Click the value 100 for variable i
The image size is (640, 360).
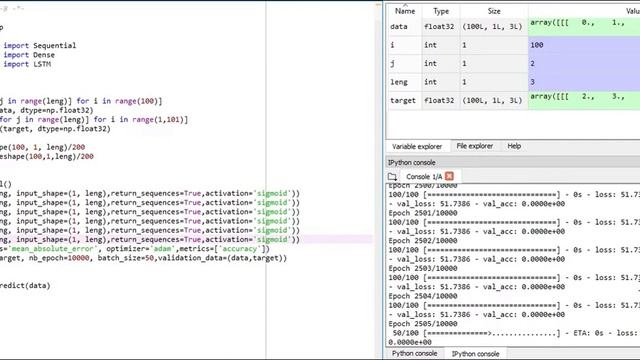click(584, 45)
